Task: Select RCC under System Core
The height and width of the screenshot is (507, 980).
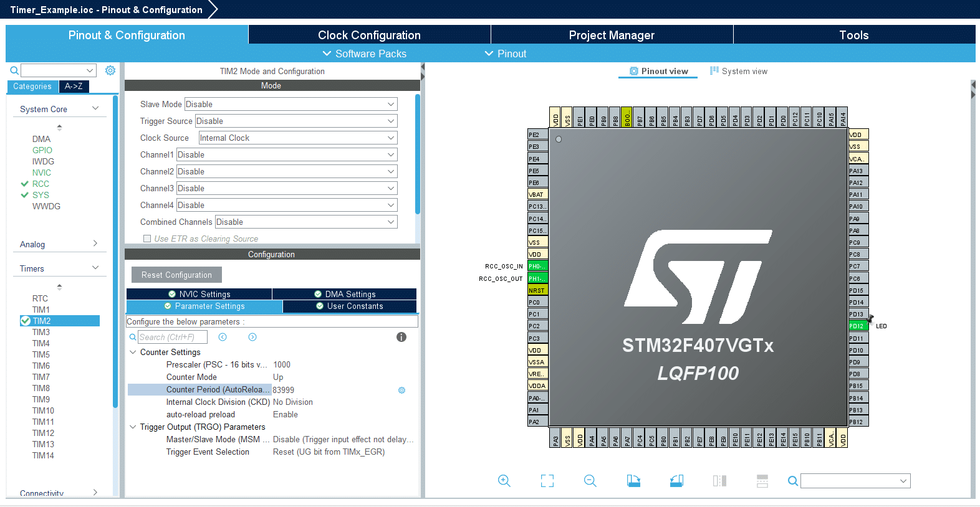Action: 41,184
